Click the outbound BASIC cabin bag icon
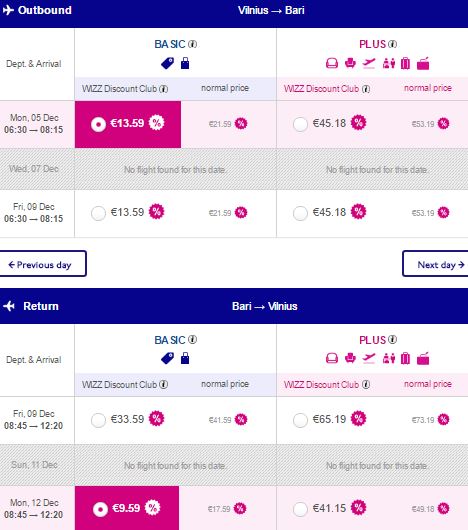This screenshot has width=468, height=530. click(x=185, y=63)
